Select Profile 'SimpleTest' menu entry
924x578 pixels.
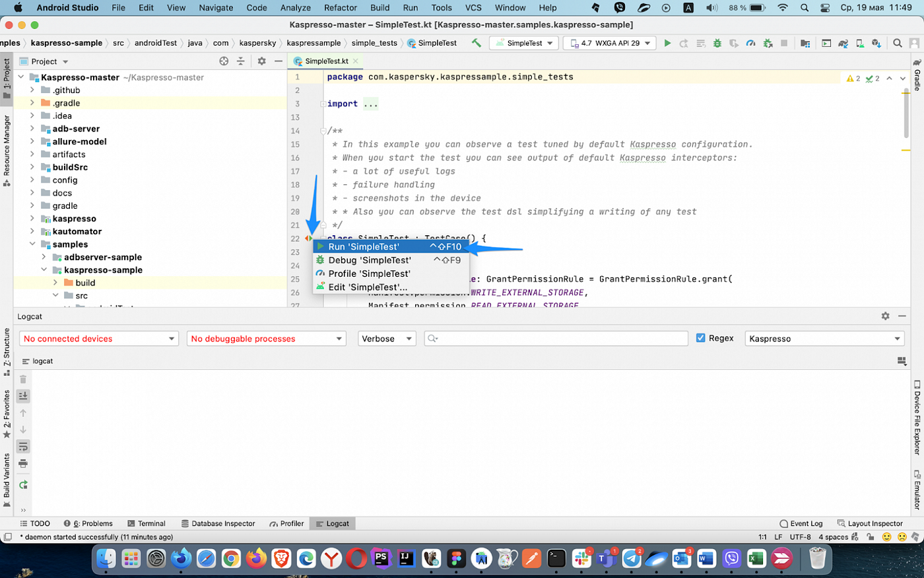click(390, 273)
